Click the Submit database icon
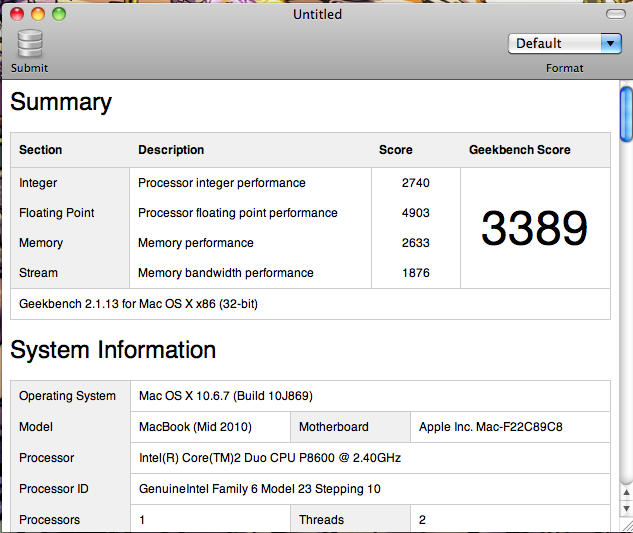Viewport: 633px width, 533px height. tap(29, 44)
